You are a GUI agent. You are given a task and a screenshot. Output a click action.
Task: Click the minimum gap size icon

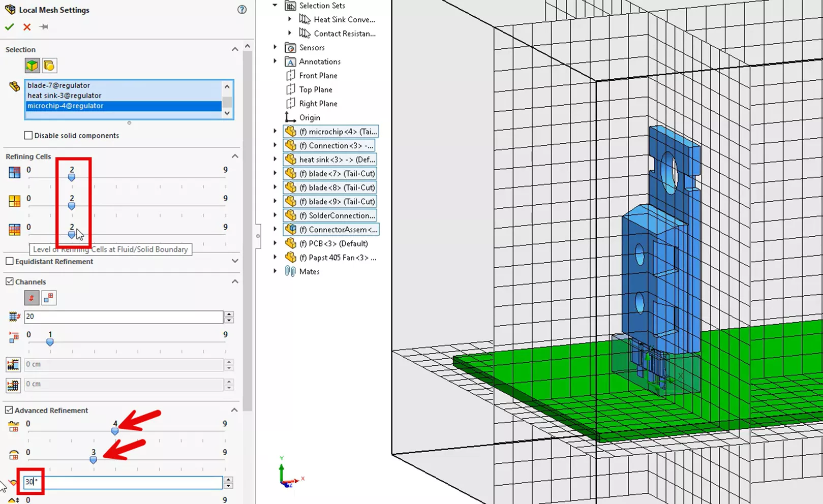pos(13,364)
